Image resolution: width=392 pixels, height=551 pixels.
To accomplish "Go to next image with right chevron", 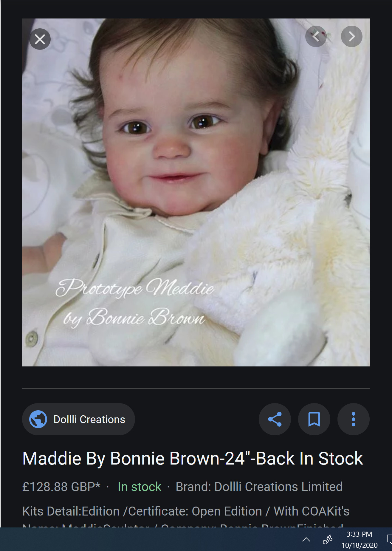I will [x=352, y=36].
